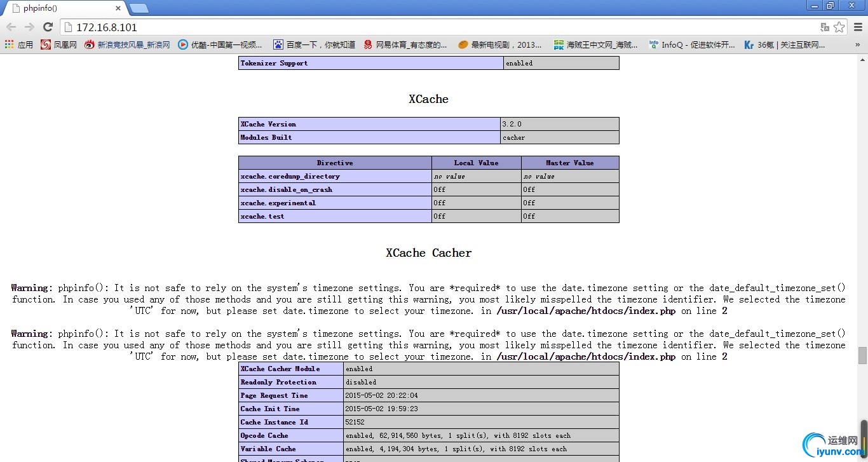Open the 优酷 bookmark
Screen dimensions: 868x462
click(x=220, y=44)
